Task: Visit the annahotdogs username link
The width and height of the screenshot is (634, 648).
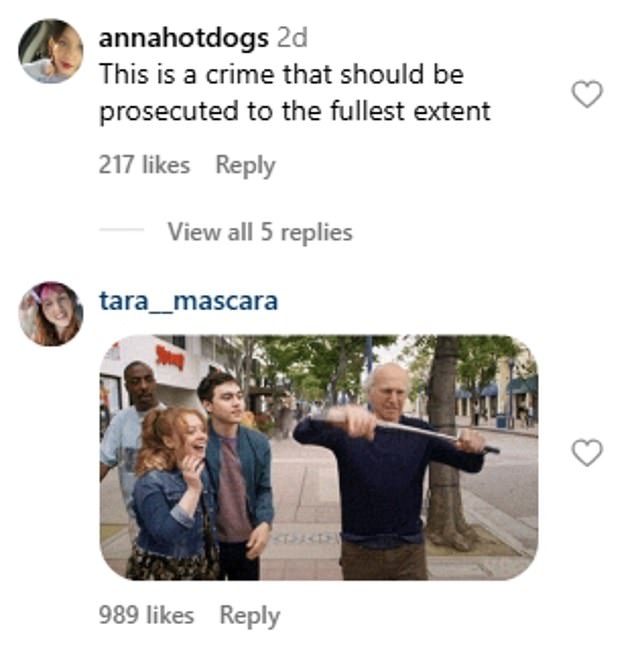Action: coord(184,38)
